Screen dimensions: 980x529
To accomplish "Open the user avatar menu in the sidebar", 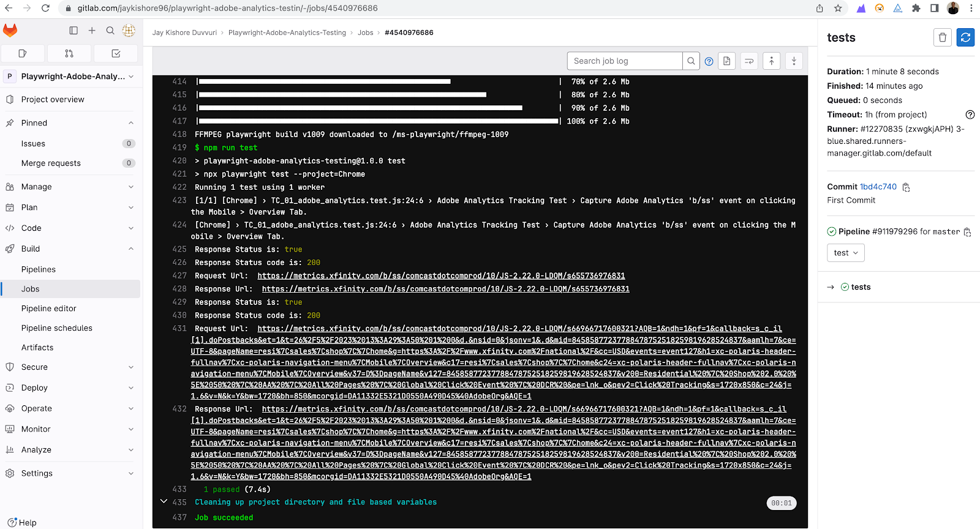I will tap(129, 30).
